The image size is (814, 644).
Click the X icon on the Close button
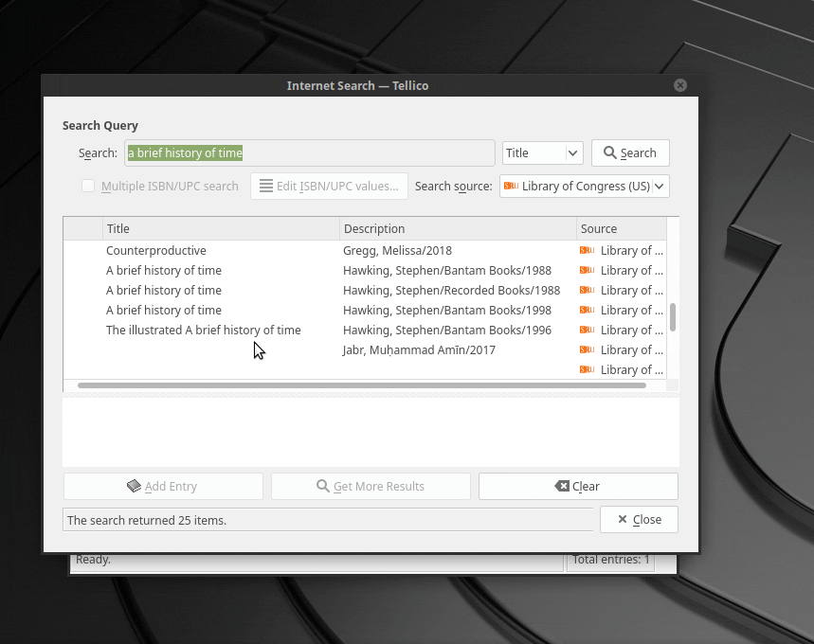pyautogui.click(x=623, y=519)
